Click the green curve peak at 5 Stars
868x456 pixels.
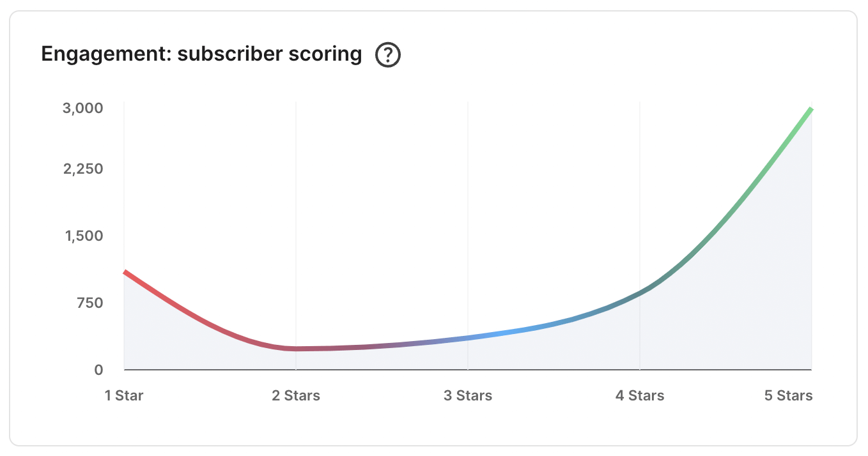[810, 110]
